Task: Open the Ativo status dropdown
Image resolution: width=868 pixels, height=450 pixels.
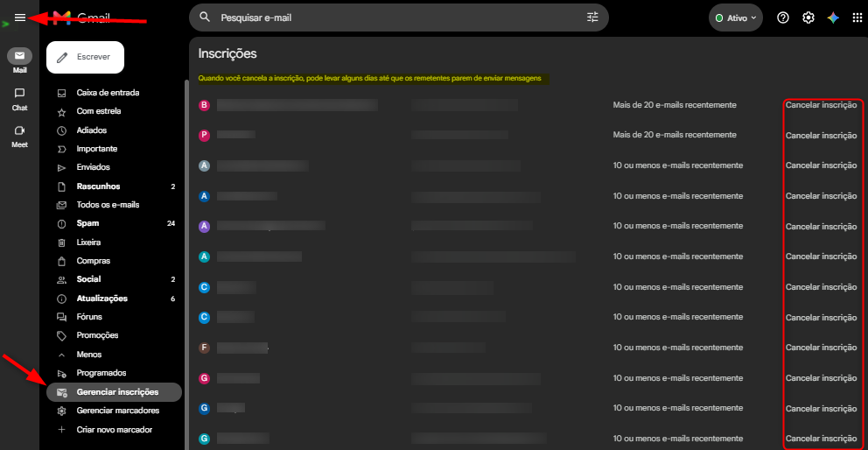Action: point(736,18)
